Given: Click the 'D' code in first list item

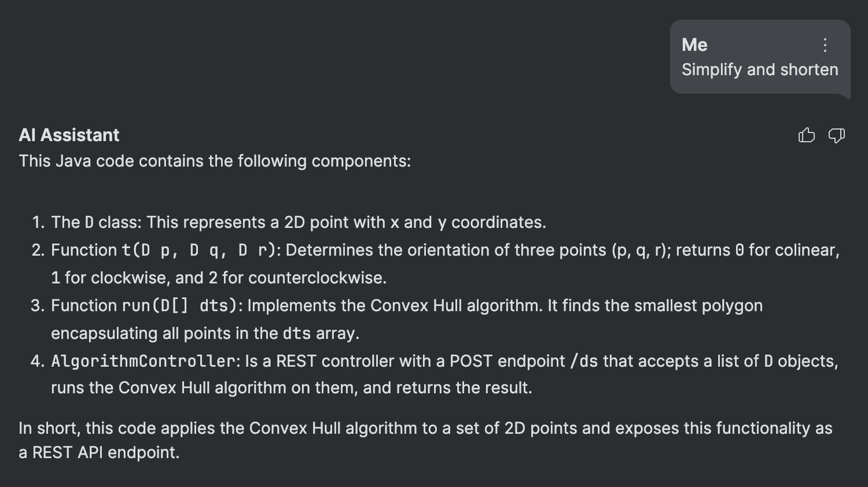Looking at the screenshot, I should [x=89, y=222].
